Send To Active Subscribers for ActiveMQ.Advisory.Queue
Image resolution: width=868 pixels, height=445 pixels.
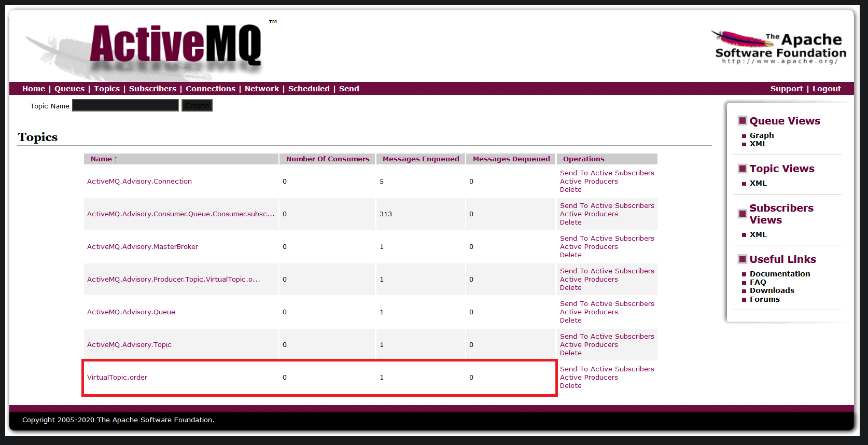point(607,304)
